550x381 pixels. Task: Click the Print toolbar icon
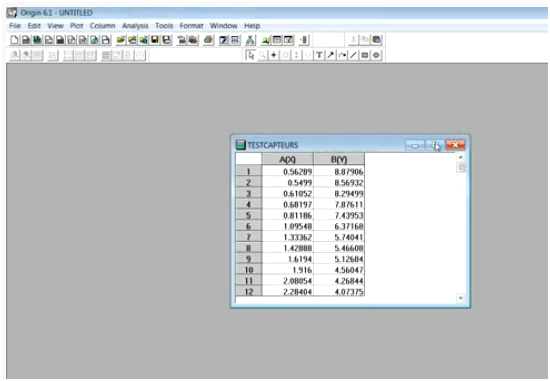point(208,40)
